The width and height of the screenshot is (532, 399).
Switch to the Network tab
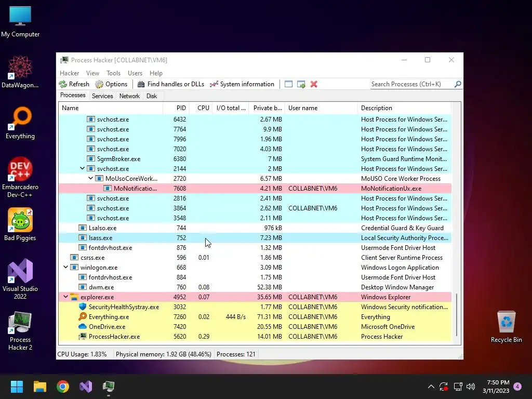129,96
